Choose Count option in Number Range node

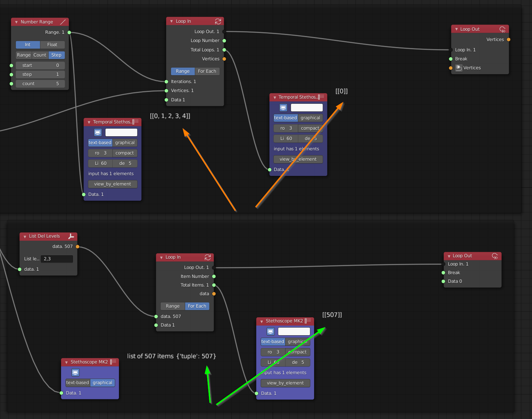click(40, 55)
